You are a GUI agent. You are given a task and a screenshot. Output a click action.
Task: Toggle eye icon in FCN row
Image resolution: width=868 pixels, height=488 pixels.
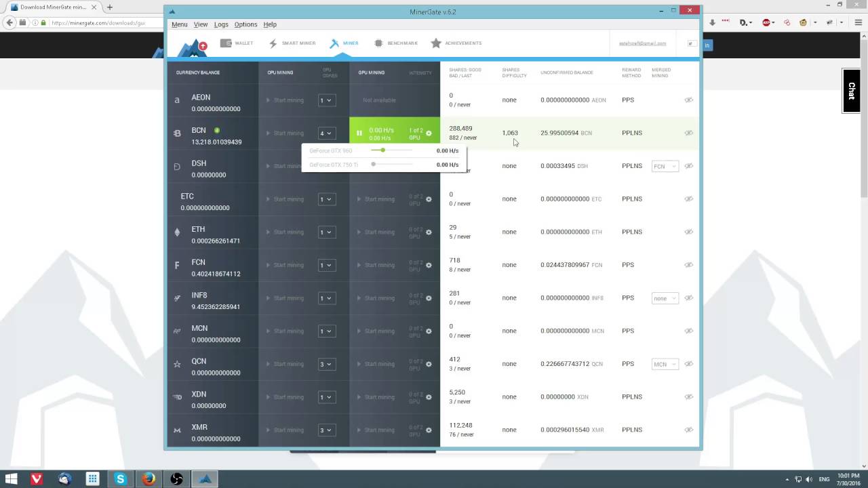pyautogui.click(x=688, y=265)
